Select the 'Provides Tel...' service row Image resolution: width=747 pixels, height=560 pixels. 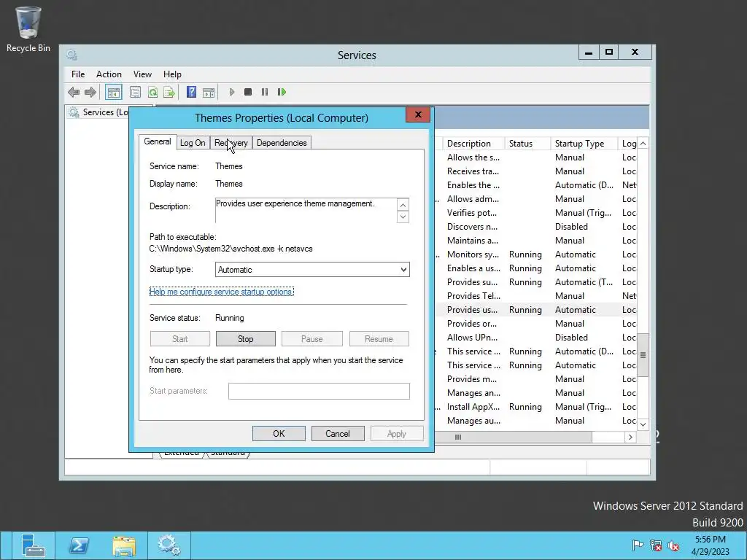pos(536,296)
